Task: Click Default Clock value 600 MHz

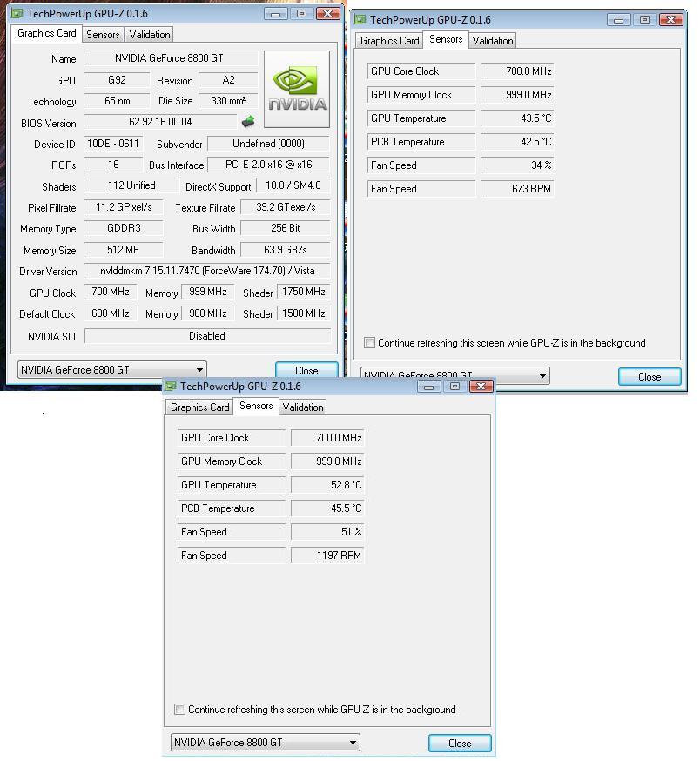Action: (x=111, y=313)
